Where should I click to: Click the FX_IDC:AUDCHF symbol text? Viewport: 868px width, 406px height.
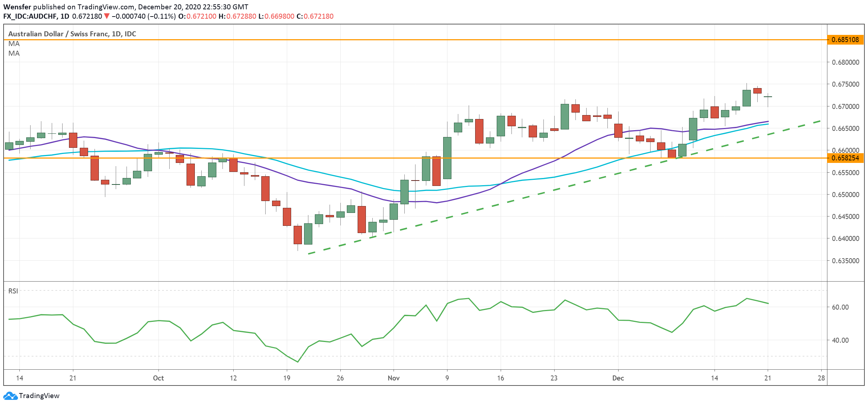pos(29,16)
